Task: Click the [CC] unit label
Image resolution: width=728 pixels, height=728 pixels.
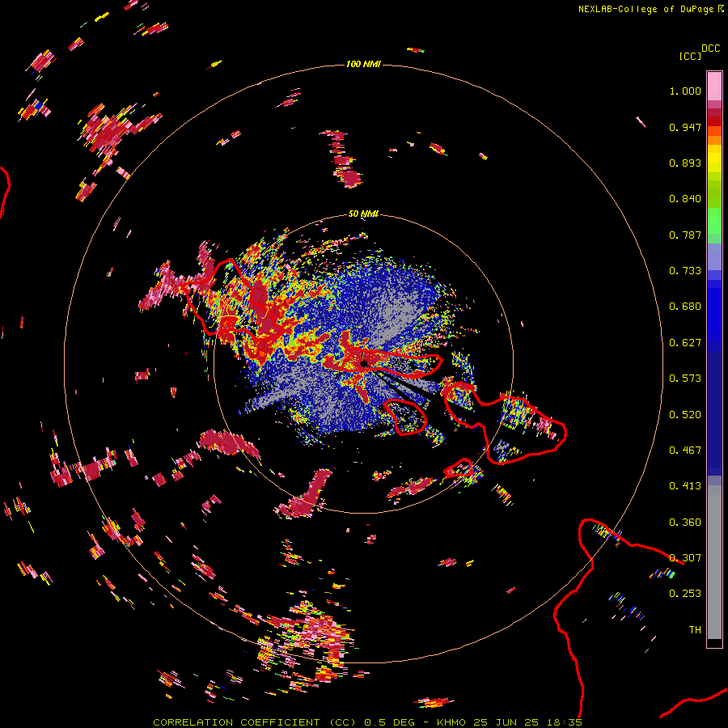Action: pyautogui.click(x=690, y=56)
